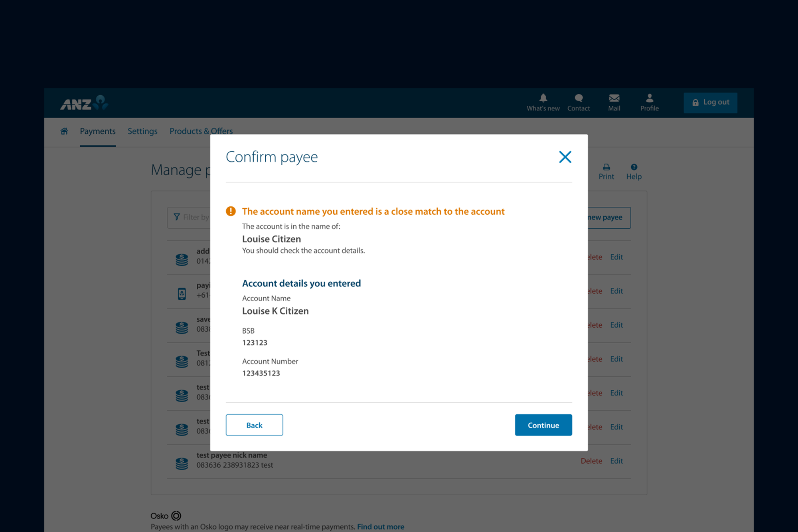Close the Confirm payee dialog
This screenshot has height=532, width=798.
point(565,157)
